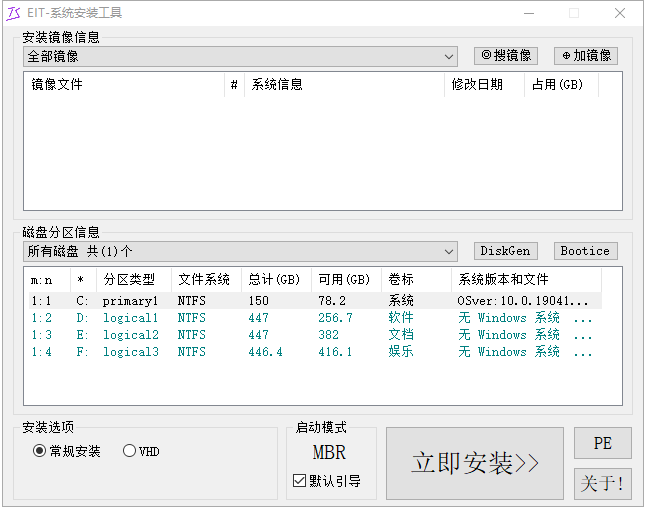The width and height of the screenshot is (646, 509).
Task: Click the EIT app icon in title bar
Action: (13, 13)
